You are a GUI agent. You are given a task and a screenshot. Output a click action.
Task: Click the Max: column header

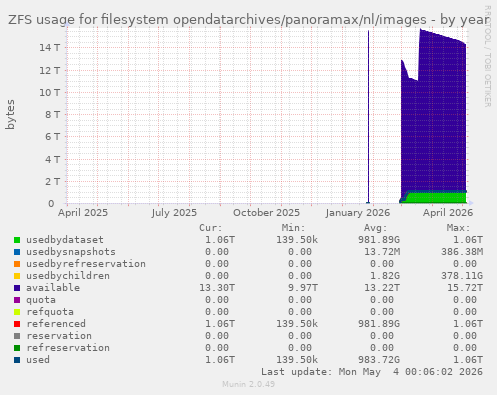tap(458, 228)
